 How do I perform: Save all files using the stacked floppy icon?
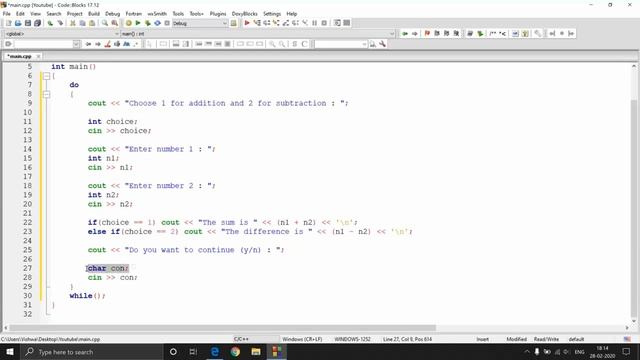pyautogui.click(x=38, y=23)
